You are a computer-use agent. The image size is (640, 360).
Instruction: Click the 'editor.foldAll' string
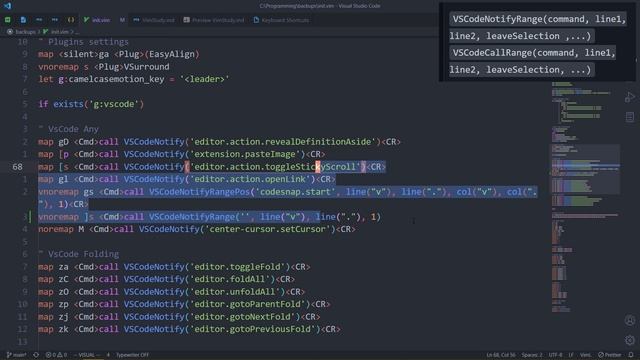[x=230, y=279]
